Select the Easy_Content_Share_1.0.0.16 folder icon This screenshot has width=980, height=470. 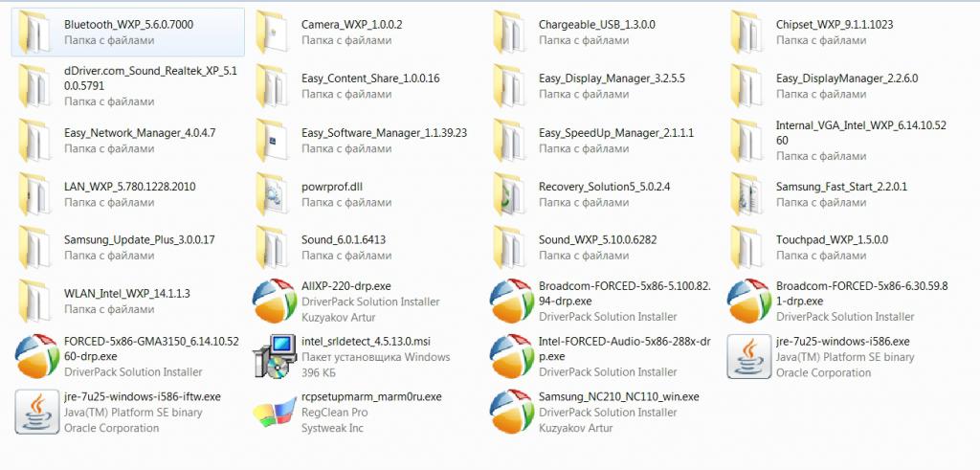tap(271, 85)
